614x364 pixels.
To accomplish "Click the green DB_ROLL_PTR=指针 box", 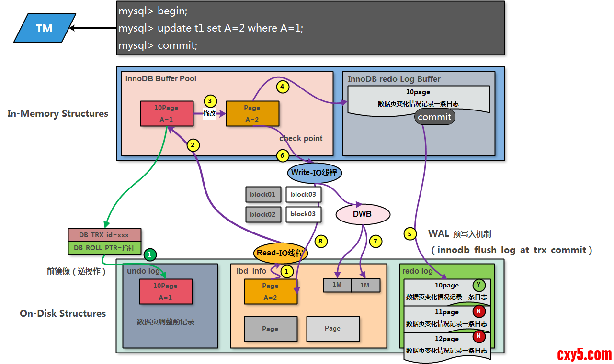I will tap(104, 248).
